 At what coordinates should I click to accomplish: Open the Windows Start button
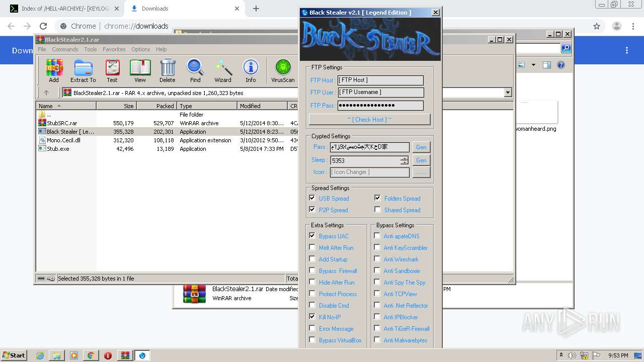coord(14,355)
